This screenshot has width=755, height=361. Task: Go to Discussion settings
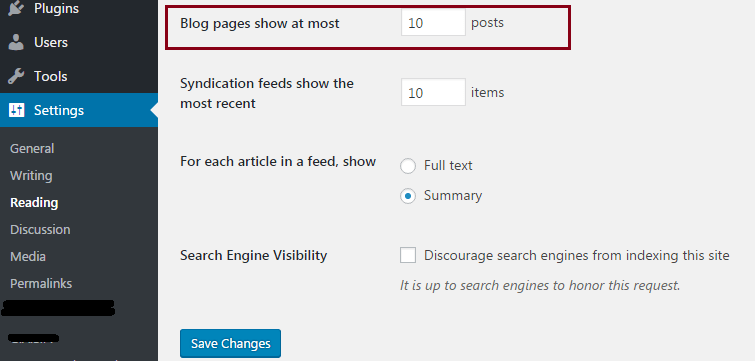[x=40, y=230]
